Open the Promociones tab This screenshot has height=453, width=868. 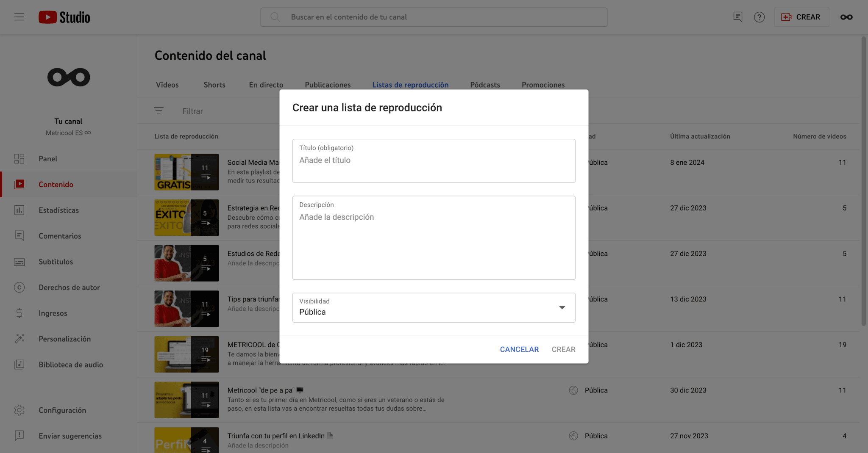coord(543,85)
